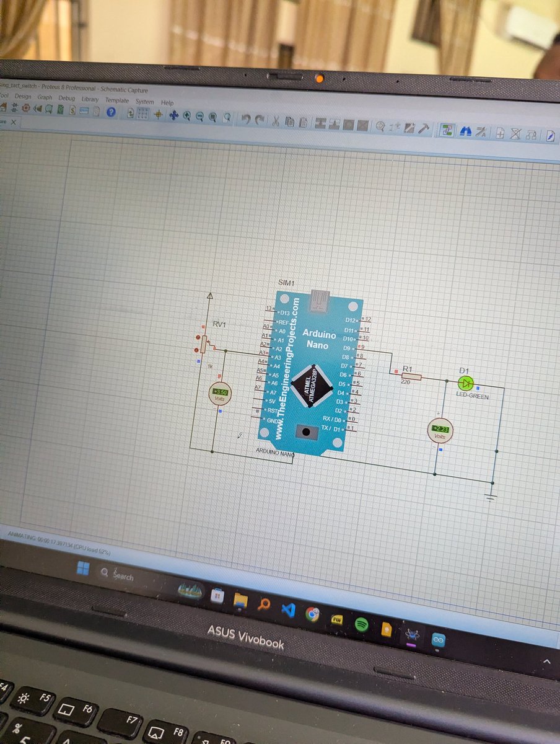Open the Help question-mark icon in toolbar
Screen dimensions: 560x744
(110, 112)
